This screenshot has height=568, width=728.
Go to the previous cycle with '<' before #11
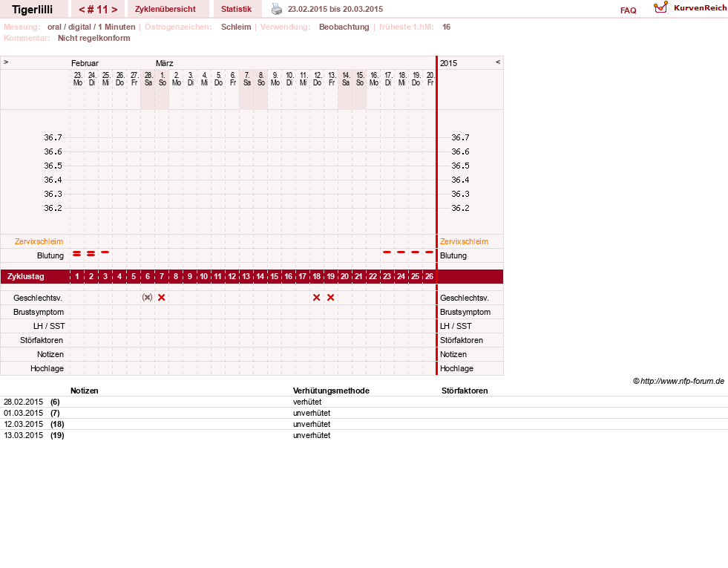click(x=82, y=10)
